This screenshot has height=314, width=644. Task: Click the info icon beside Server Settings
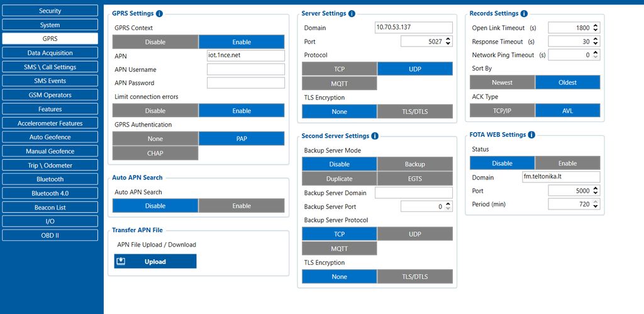pos(352,13)
